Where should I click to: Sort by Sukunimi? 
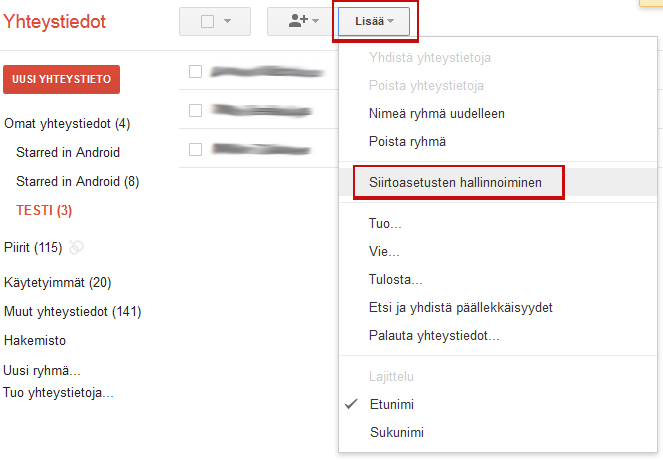[x=396, y=432]
